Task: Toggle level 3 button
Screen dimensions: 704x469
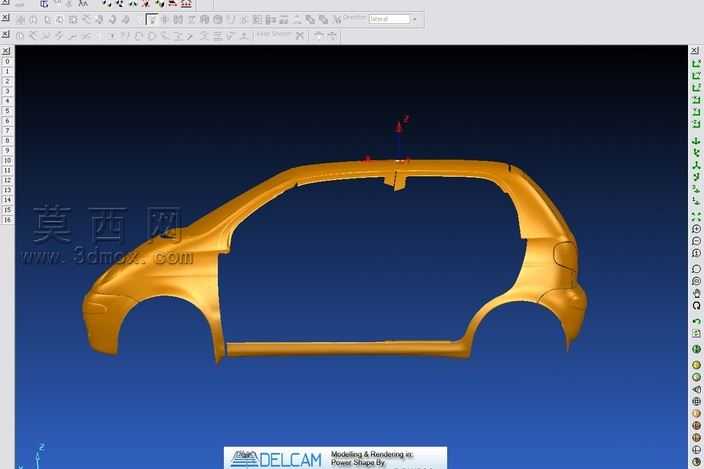Action: point(7,91)
